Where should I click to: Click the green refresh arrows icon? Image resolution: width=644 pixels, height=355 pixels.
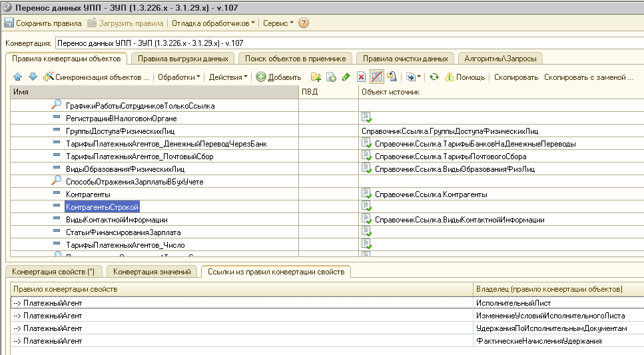[434, 77]
